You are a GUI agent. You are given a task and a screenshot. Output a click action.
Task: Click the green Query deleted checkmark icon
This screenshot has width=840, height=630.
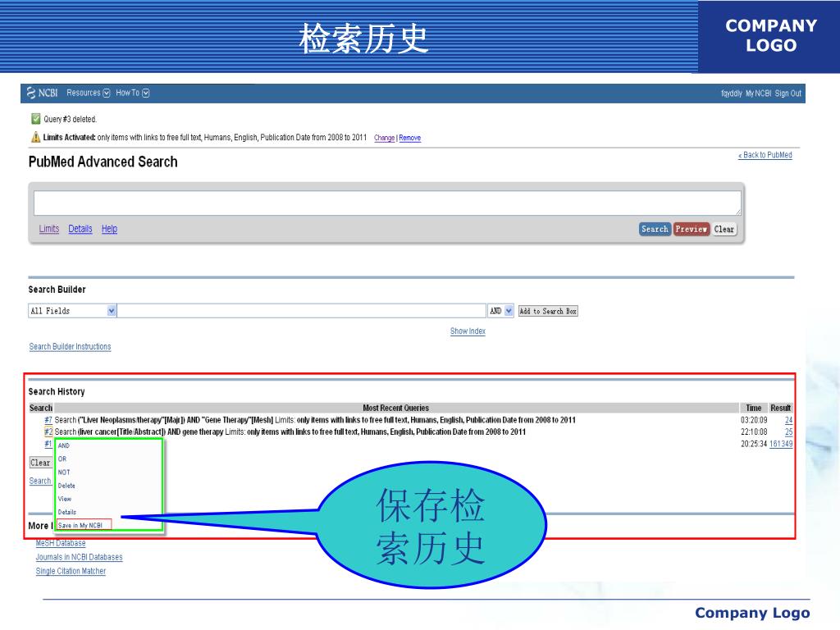[36, 118]
